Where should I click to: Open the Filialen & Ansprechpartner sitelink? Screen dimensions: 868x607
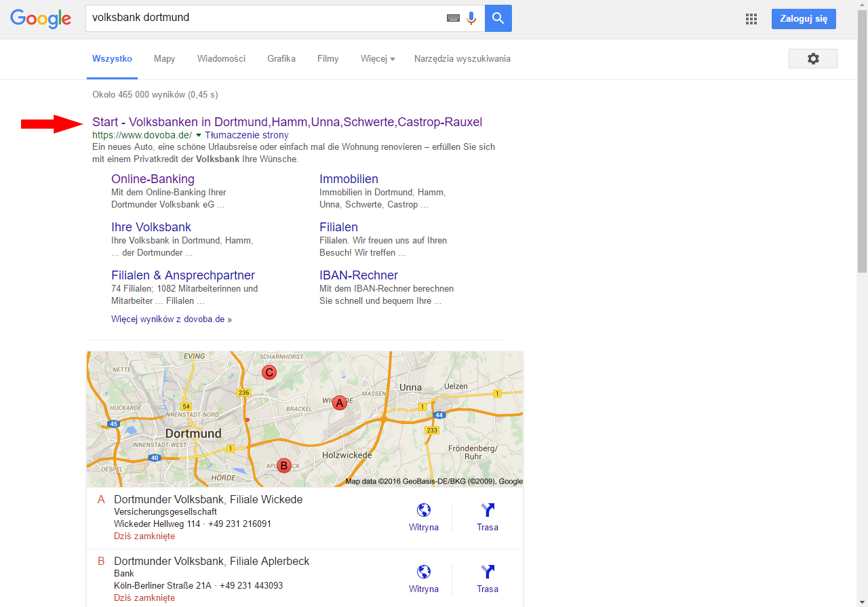(x=183, y=275)
